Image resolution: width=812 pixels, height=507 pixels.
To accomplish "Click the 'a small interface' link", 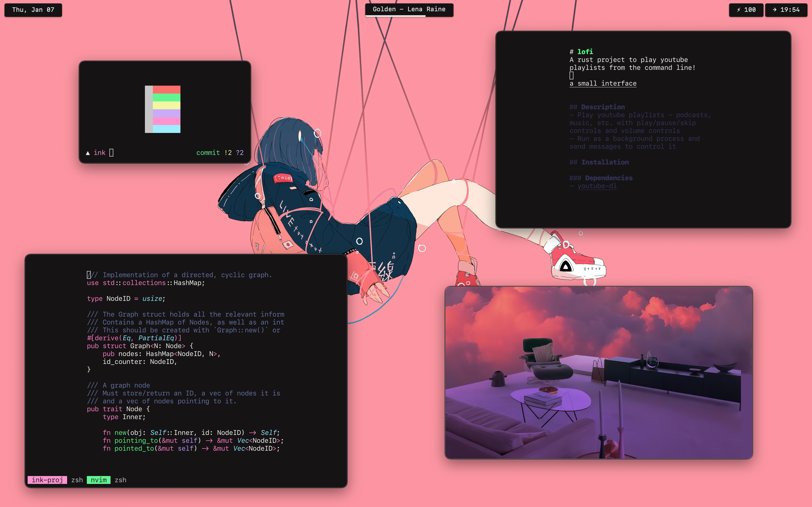I will (603, 83).
